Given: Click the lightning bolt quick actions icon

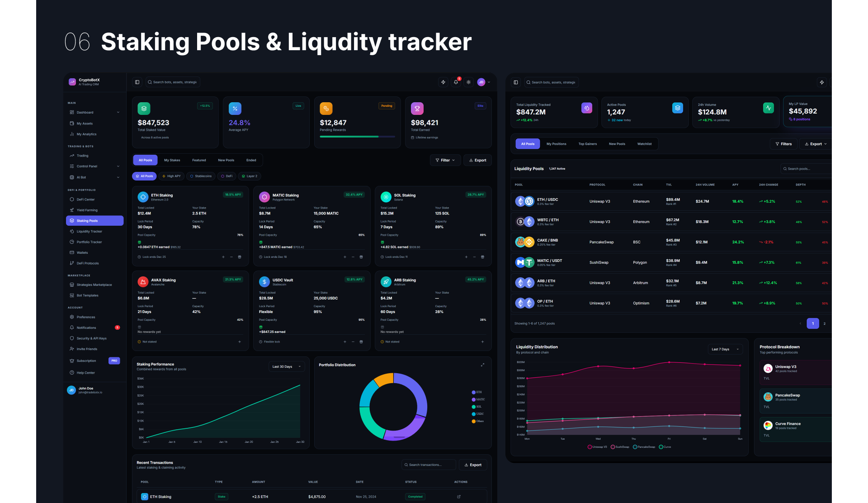Looking at the screenshot, I should (x=443, y=82).
